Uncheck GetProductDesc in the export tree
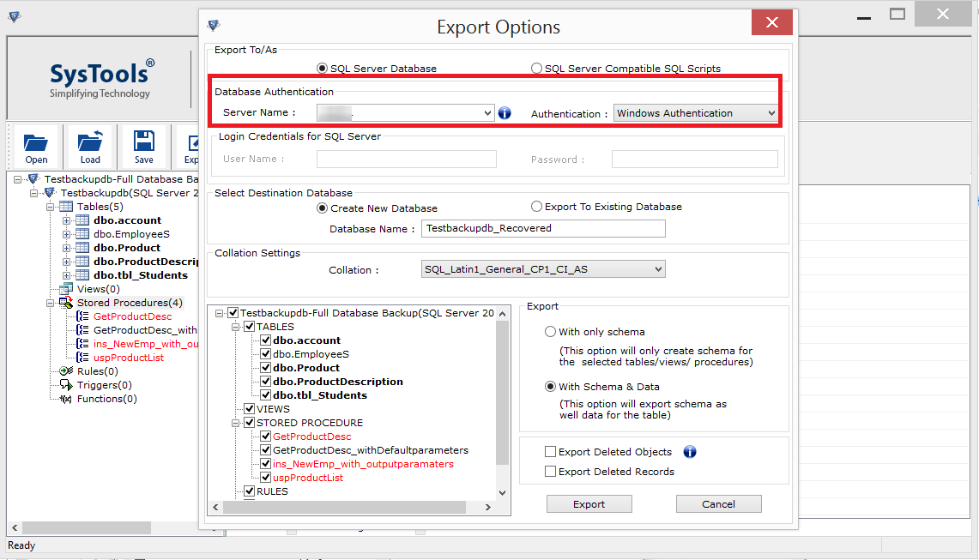This screenshot has width=979, height=560. (x=265, y=437)
